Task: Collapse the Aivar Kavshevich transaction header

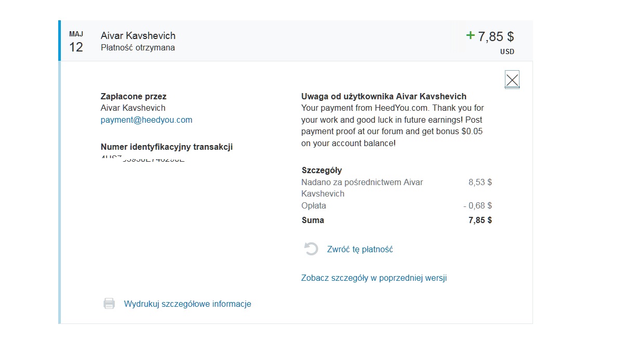Action: click(x=296, y=41)
